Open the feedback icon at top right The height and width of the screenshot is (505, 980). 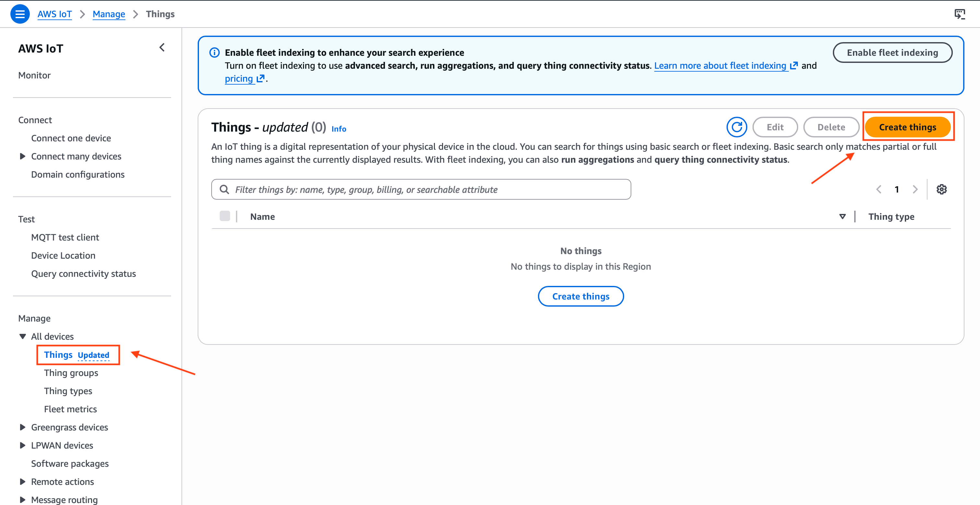[960, 14]
